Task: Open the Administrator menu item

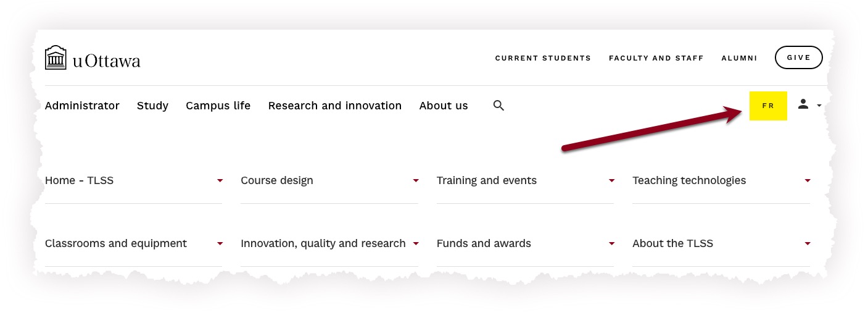Action: 82,106
